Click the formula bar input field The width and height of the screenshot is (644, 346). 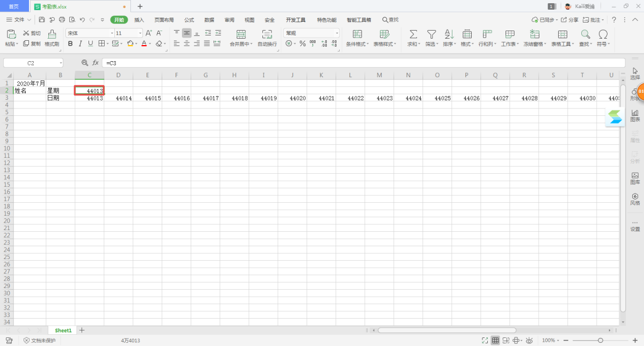[360, 63]
